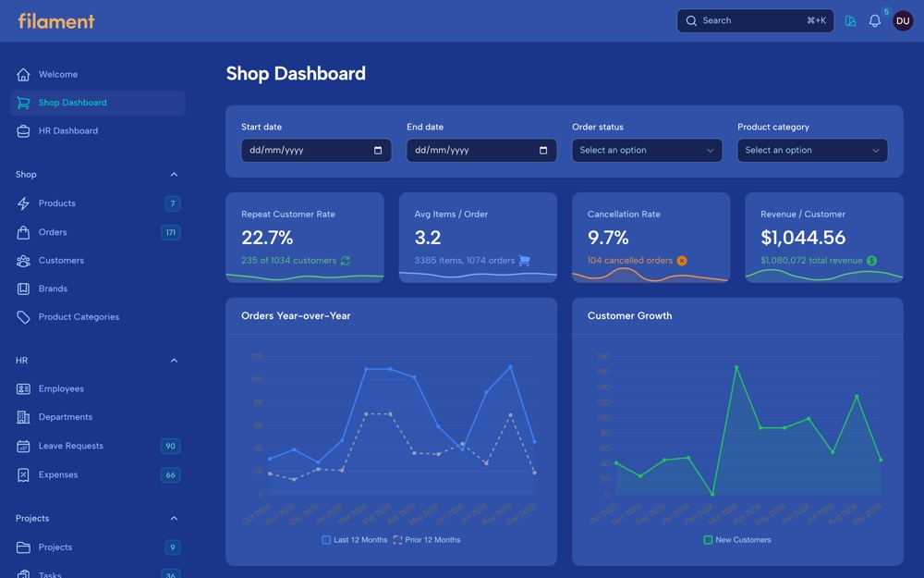Image resolution: width=924 pixels, height=578 pixels.
Task: Click the Welcome home icon
Action: pyautogui.click(x=23, y=74)
